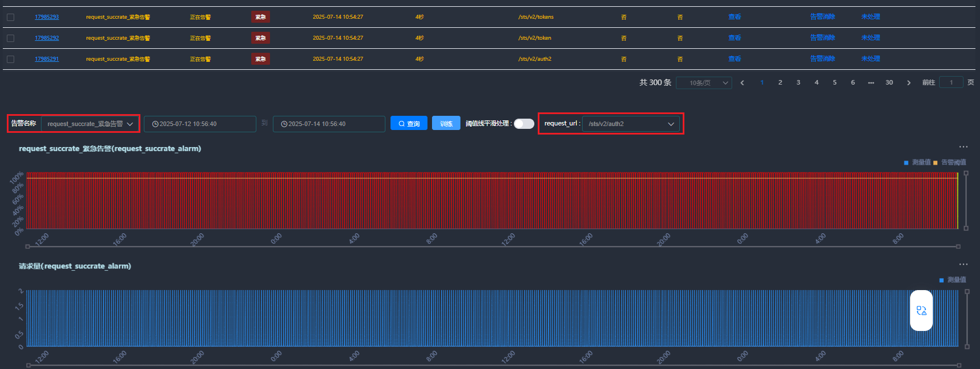Check the box for alarm 17985293

pos(10,17)
